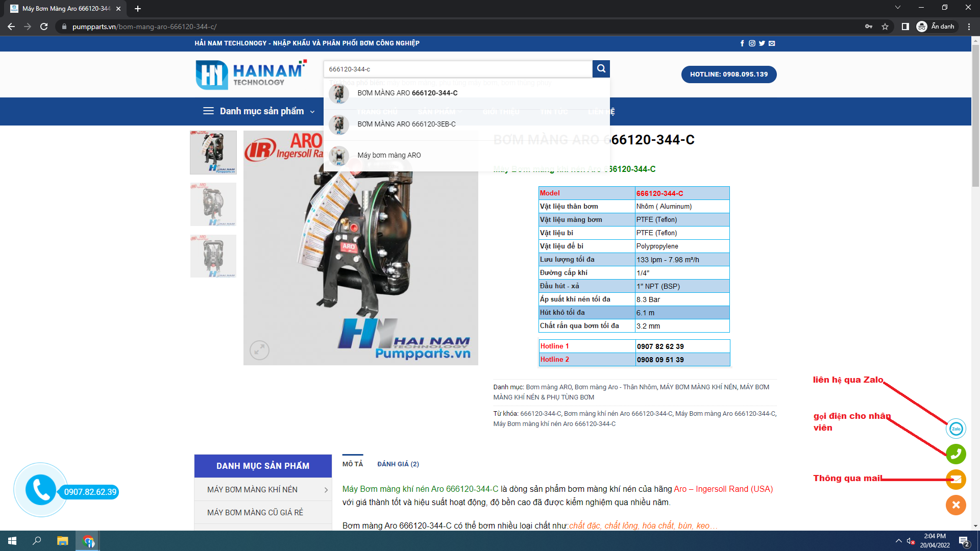Image resolution: width=980 pixels, height=551 pixels.
Task: Click the Aro – Ingersoll Rand (USA) link
Action: tap(723, 489)
